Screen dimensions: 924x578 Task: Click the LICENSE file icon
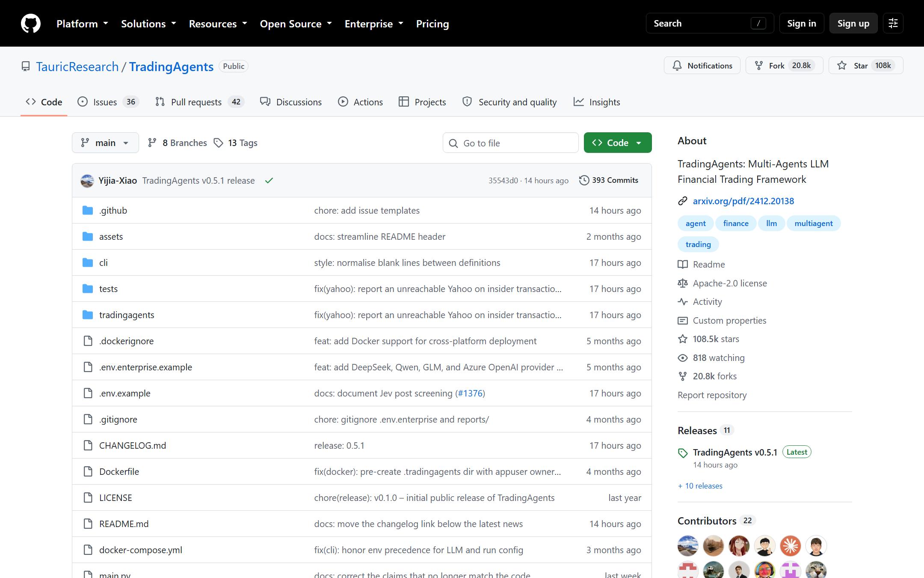88,498
